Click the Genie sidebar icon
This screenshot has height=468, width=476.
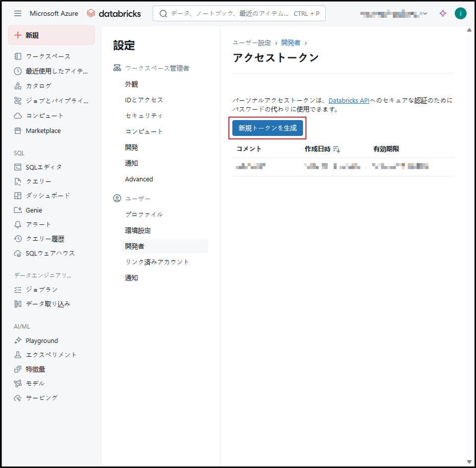pos(18,210)
